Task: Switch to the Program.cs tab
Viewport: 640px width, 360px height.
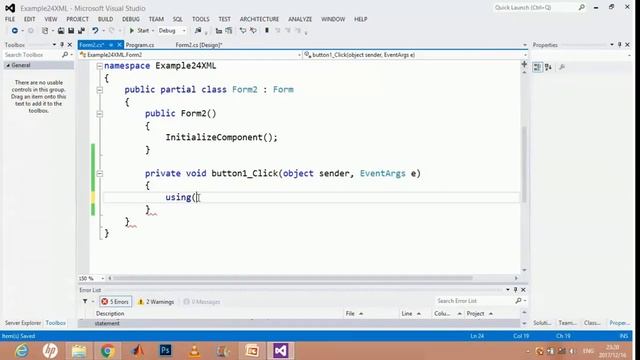Action: 140,45
